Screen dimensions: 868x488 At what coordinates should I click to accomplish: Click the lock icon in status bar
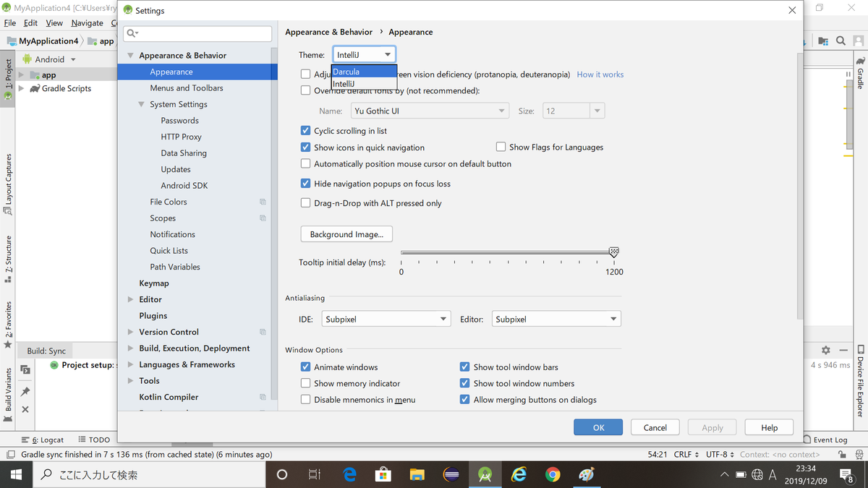(x=842, y=455)
